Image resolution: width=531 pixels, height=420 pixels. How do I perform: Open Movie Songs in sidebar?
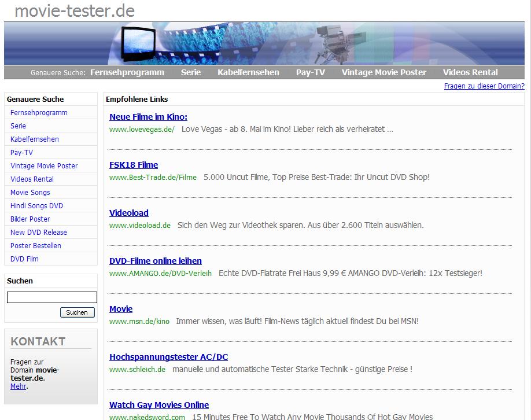pyautogui.click(x=30, y=193)
